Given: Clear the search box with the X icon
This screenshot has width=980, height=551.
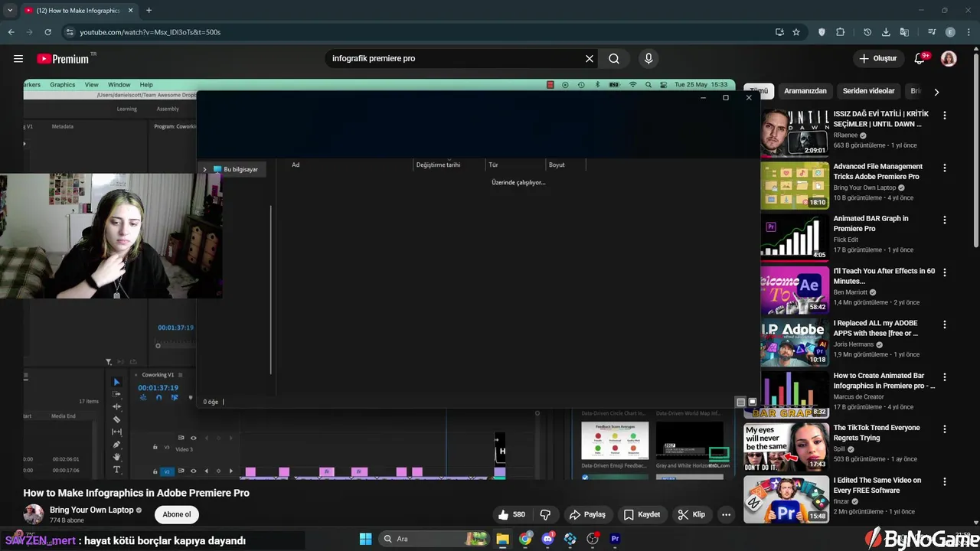Looking at the screenshot, I should pos(590,58).
